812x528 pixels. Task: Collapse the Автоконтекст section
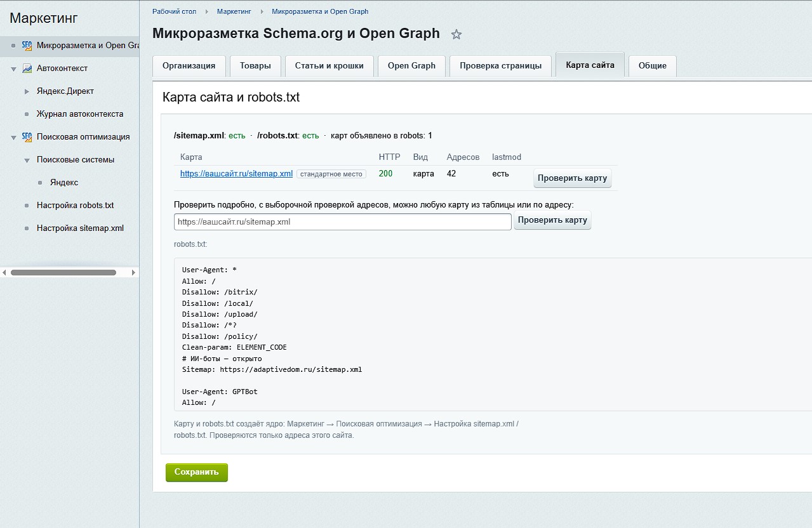(13, 69)
